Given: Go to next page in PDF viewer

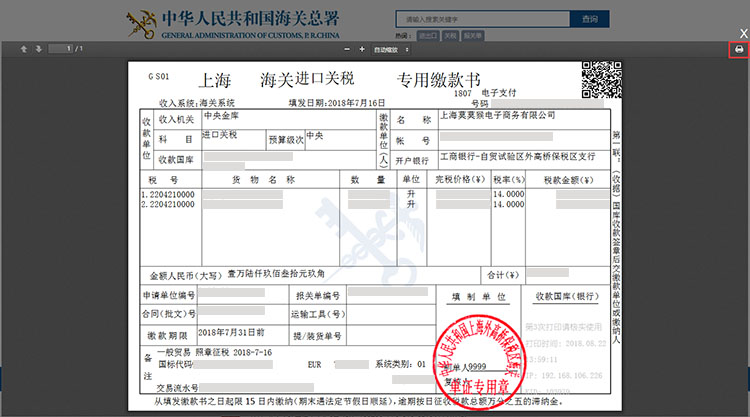Looking at the screenshot, I should coord(38,49).
